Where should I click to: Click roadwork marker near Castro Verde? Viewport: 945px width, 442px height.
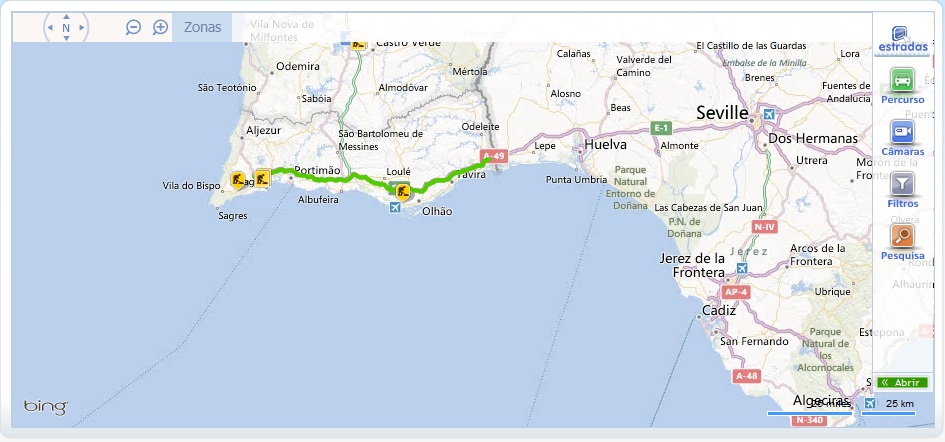pos(359,42)
